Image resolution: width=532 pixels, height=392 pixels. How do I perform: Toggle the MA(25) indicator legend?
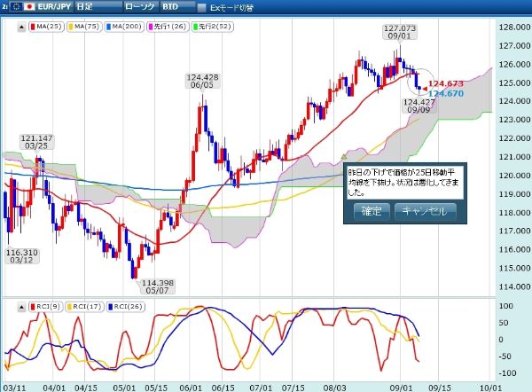point(46,27)
